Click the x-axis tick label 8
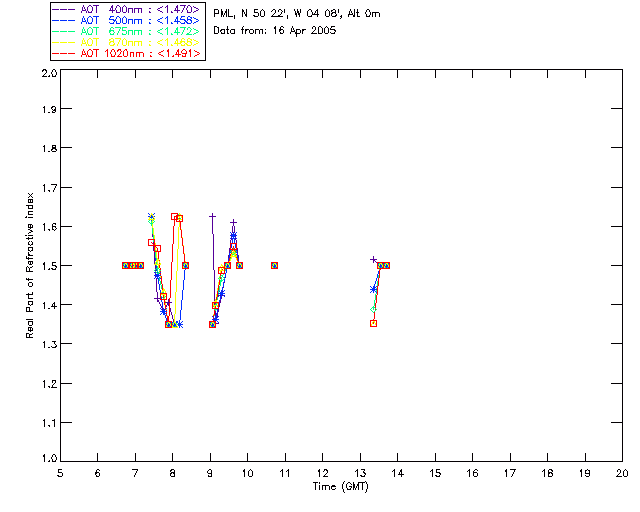Viewport: 640px width, 512px height. [x=173, y=473]
